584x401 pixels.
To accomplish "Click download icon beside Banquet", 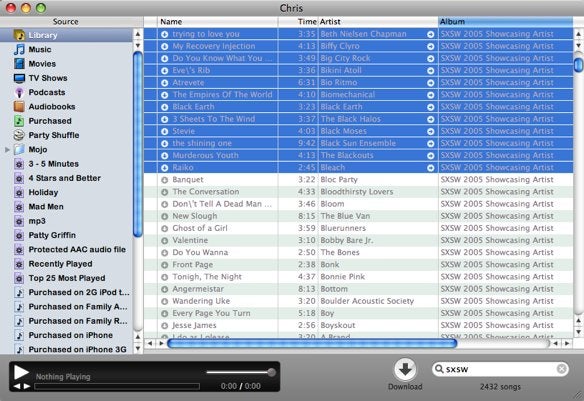I will [x=165, y=180].
